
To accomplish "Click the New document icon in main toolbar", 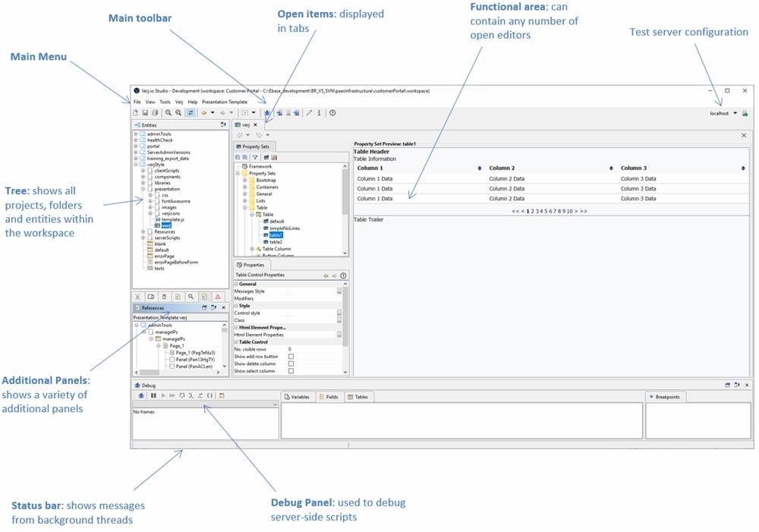I will coord(136,113).
